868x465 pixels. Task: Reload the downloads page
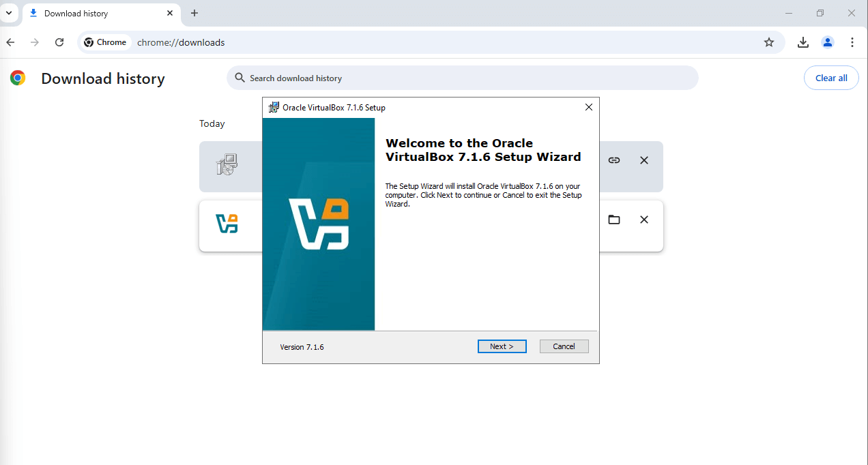[59, 42]
